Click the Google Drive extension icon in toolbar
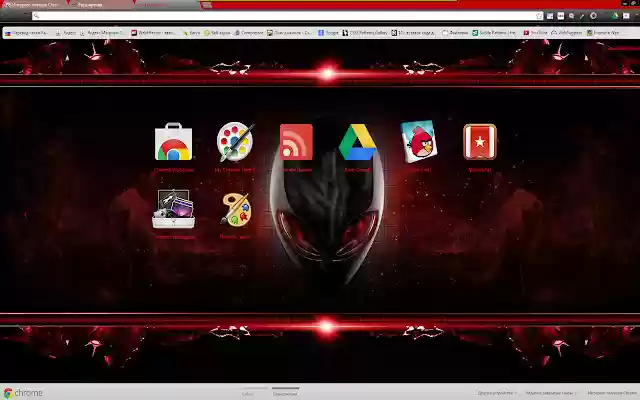640x400 pixels. click(615, 16)
